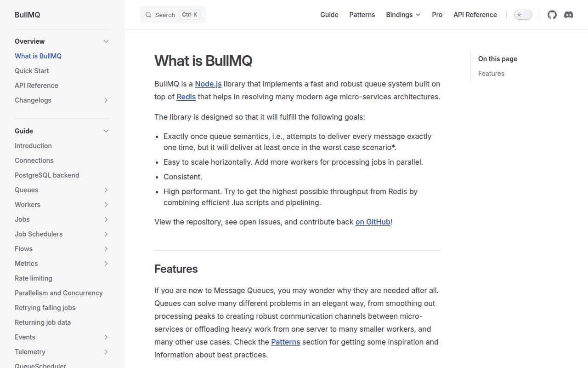The height and width of the screenshot is (368, 588).
Task: Open Workers in sidebar
Action: click(28, 205)
